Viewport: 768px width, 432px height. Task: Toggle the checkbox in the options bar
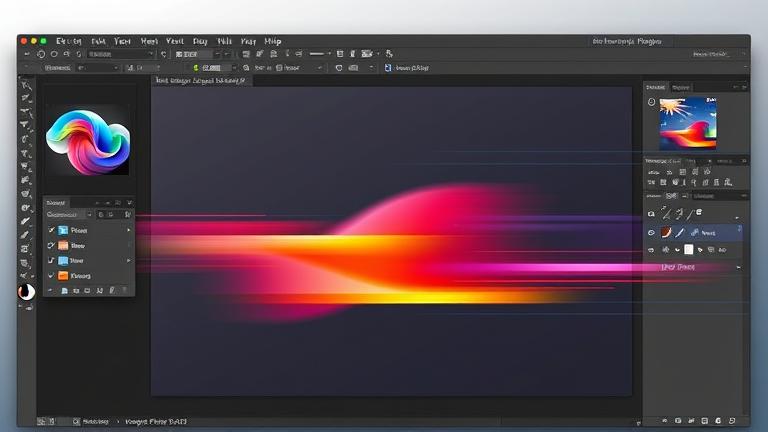coord(279,68)
